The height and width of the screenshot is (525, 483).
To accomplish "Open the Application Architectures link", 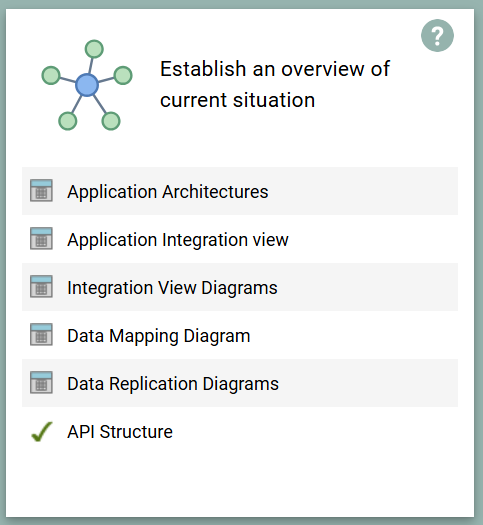I will [x=168, y=192].
